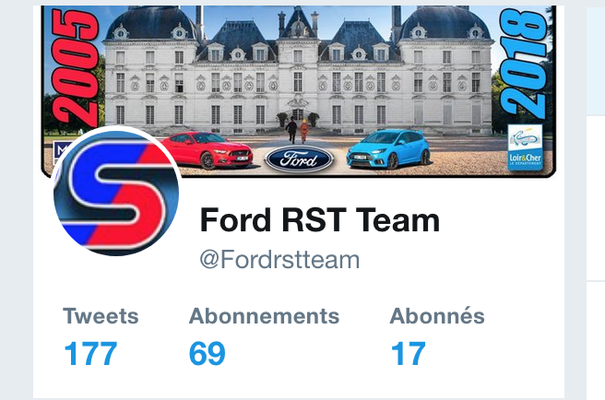Click the 69 abonnements count
This screenshot has height=400, width=605.
point(207,354)
